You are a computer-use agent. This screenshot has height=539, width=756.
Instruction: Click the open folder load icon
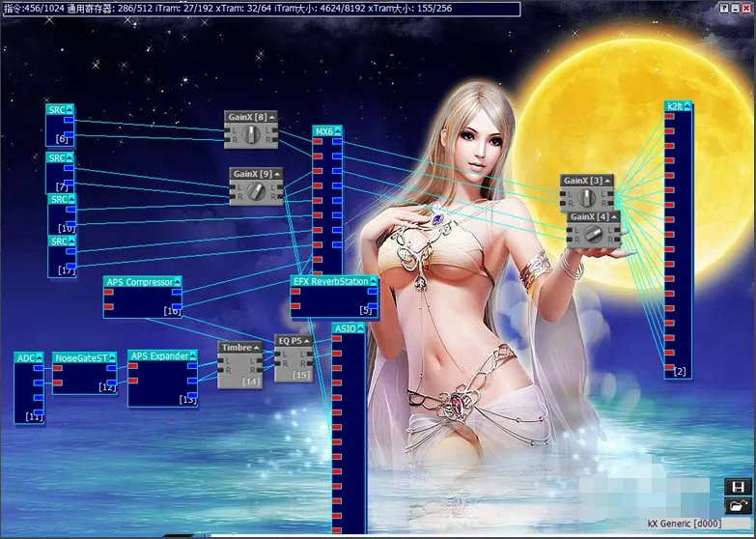738,506
